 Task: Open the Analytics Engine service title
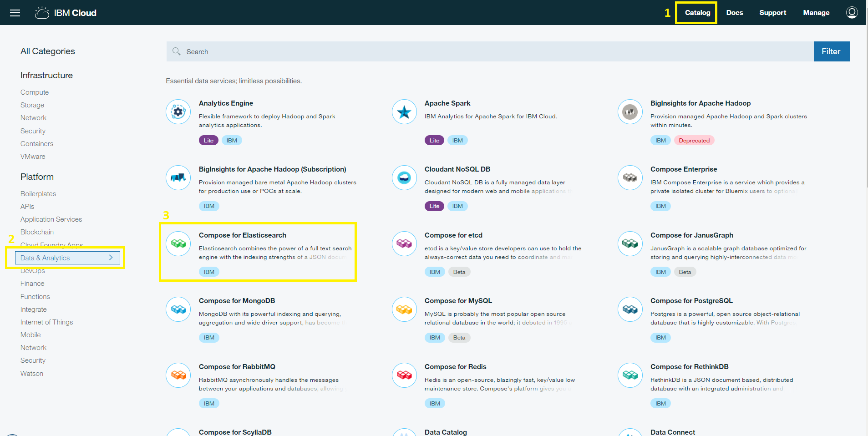pos(226,103)
